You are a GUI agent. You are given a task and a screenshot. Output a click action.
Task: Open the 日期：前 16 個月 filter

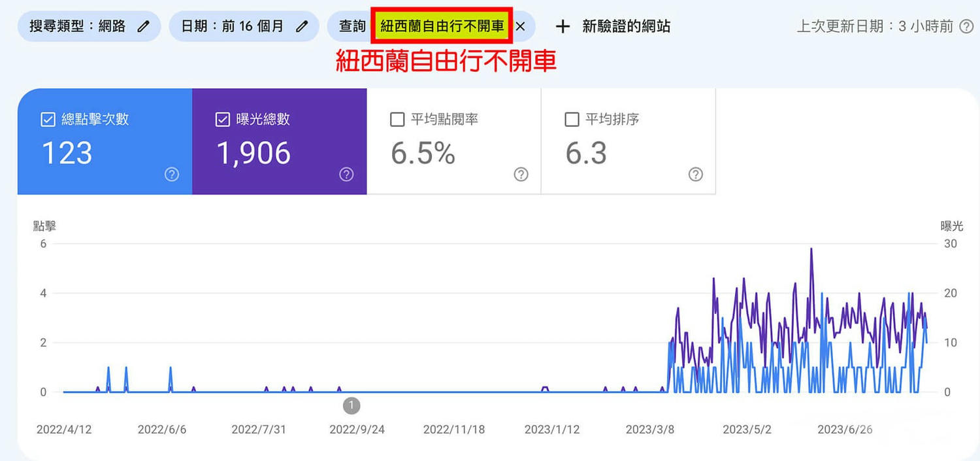[x=235, y=26]
